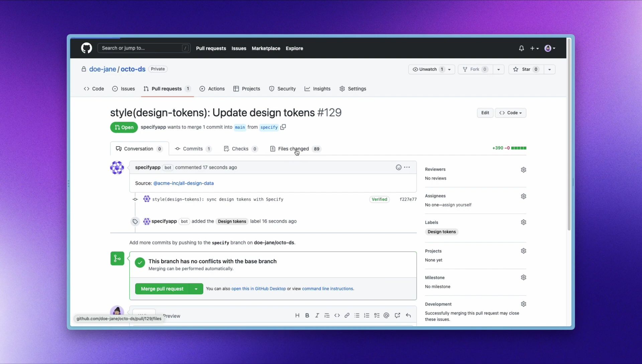Expand merge method options dropdown
642x364 pixels.
(196, 289)
